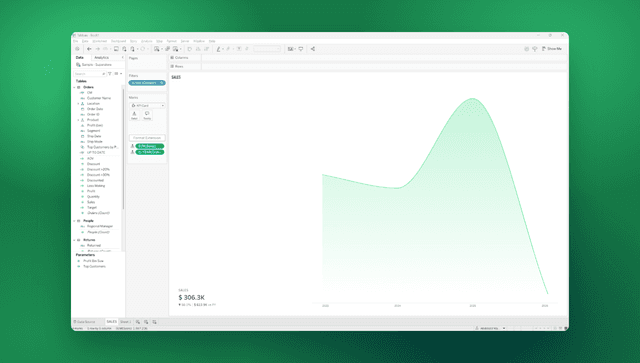
Task: Click the share workbook icon
Action: click(x=313, y=49)
